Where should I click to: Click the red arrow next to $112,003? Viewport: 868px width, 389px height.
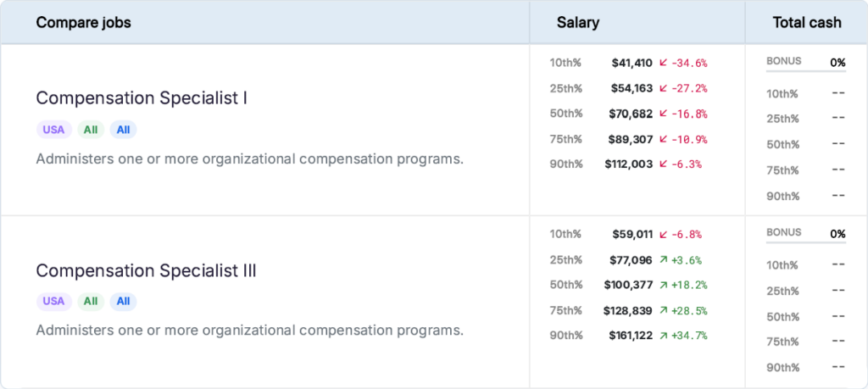[x=663, y=164]
